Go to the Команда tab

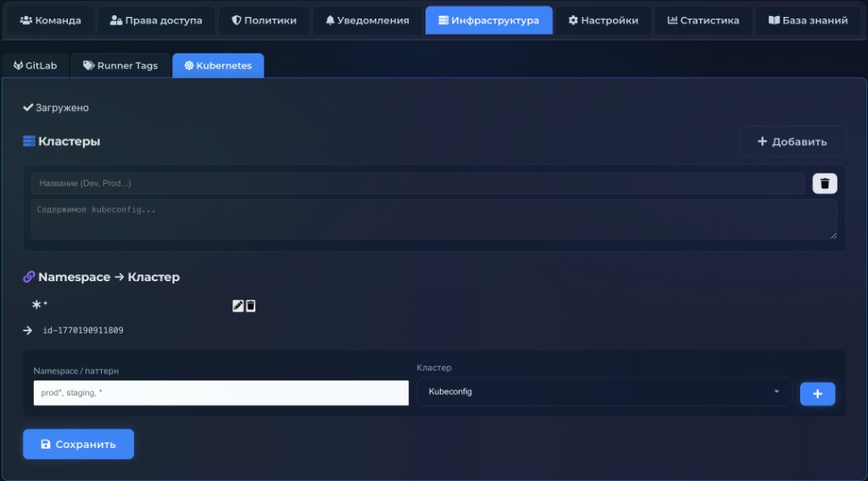point(50,20)
